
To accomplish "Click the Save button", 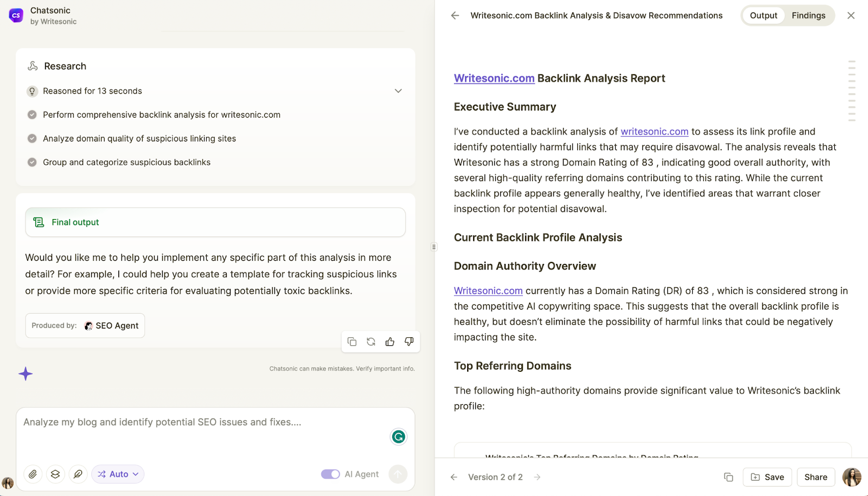I will coord(767,478).
